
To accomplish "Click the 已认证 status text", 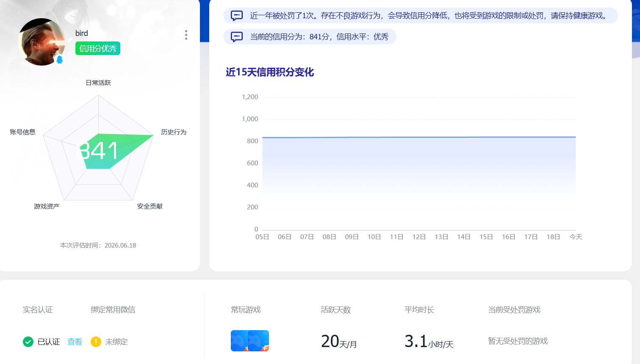I will coord(49,342).
